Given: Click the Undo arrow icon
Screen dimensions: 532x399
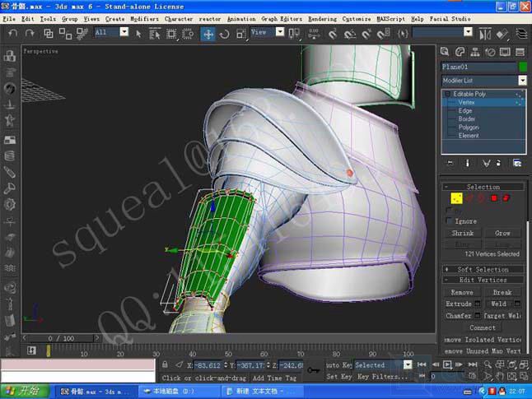Looking at the screenshot, I should 13,33.
